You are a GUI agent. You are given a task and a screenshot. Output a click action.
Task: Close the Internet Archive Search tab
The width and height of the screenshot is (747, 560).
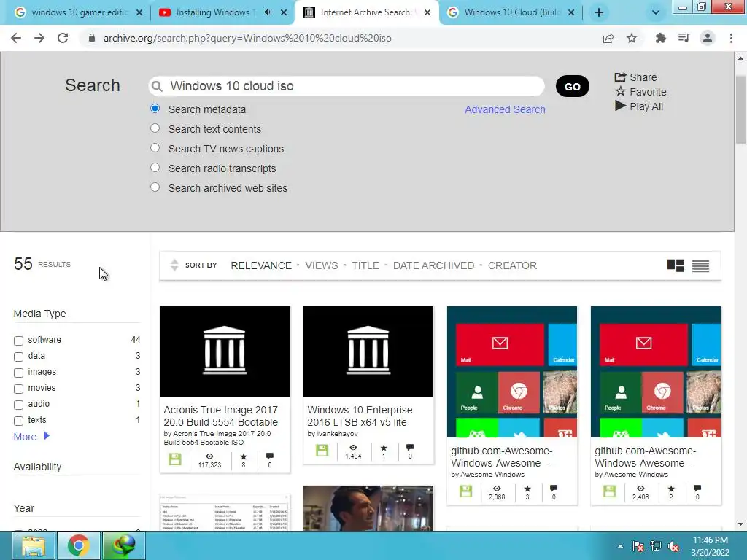(x=427, y=12)
